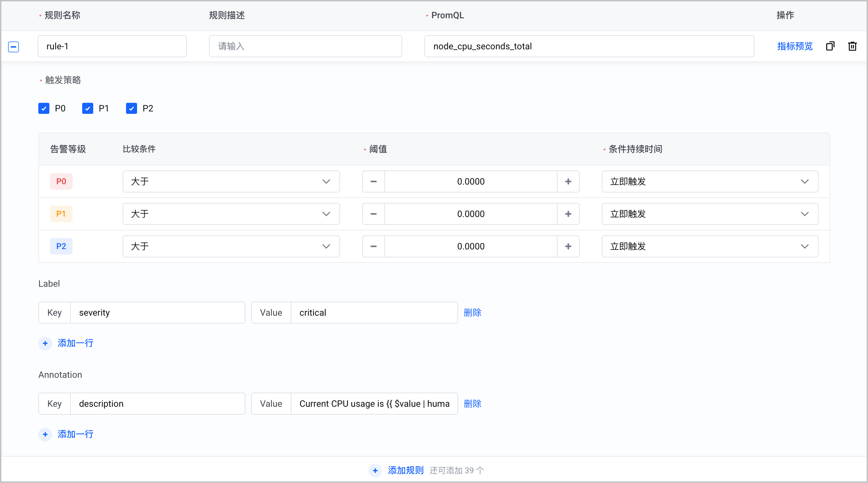Collapse the rule-1 row with minus icon

point(13,47)
